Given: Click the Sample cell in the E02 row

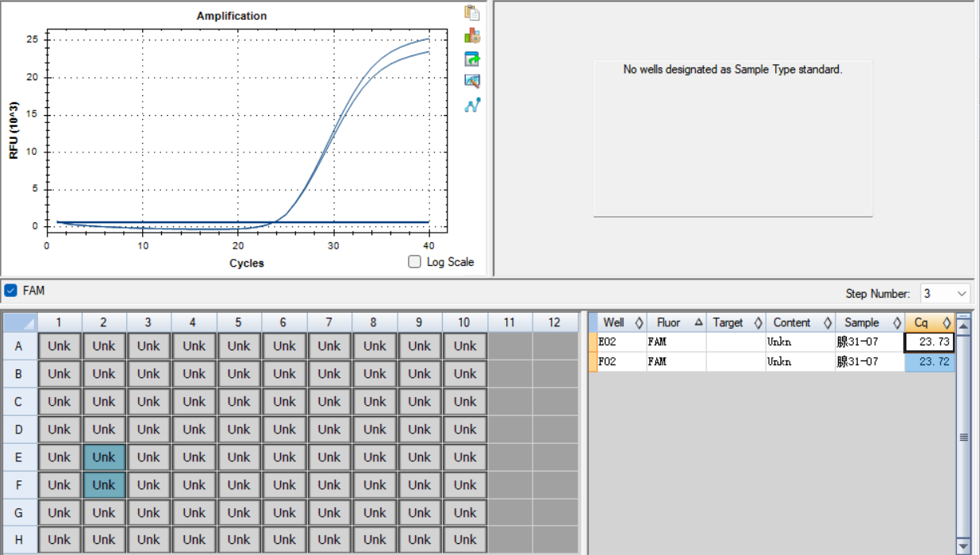Looking at the screenshot, I should point(870,342).
